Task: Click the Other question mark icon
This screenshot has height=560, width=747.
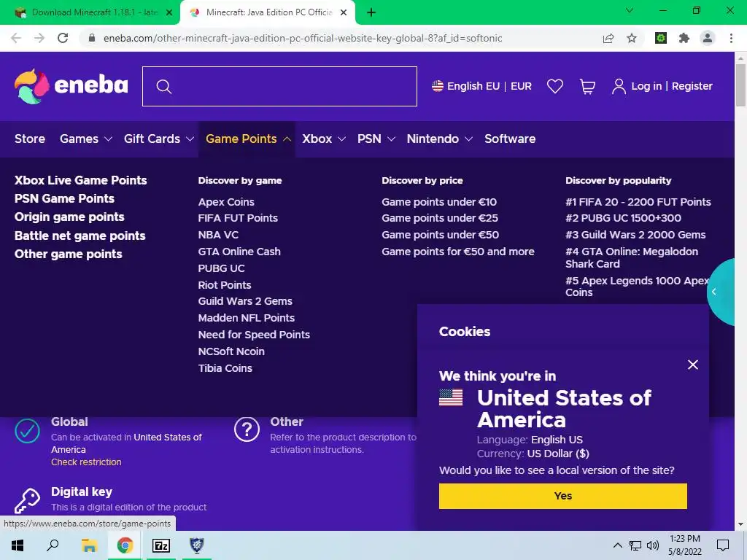Action: [x=247, y=429]
